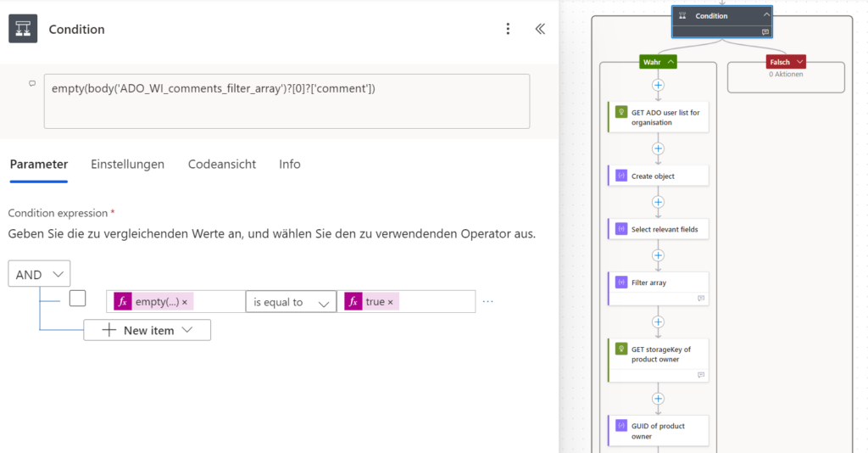Tick the condition row checkbox

tap(77, 299)
